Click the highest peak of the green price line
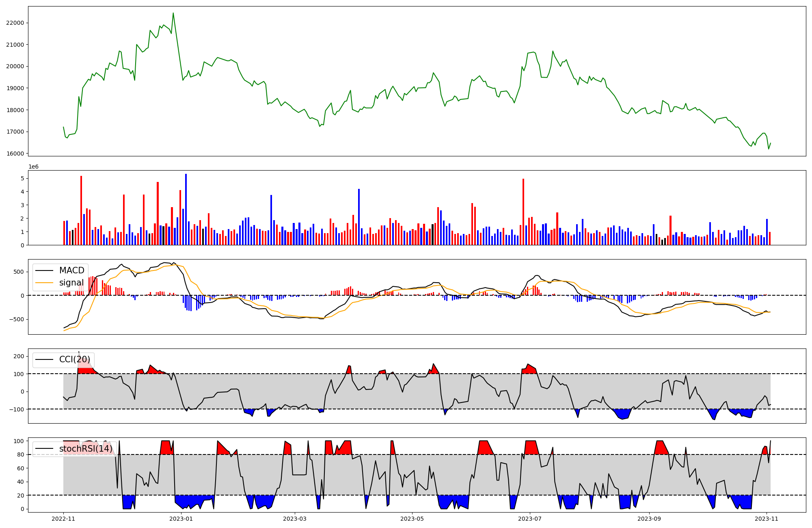 (173, 13)
